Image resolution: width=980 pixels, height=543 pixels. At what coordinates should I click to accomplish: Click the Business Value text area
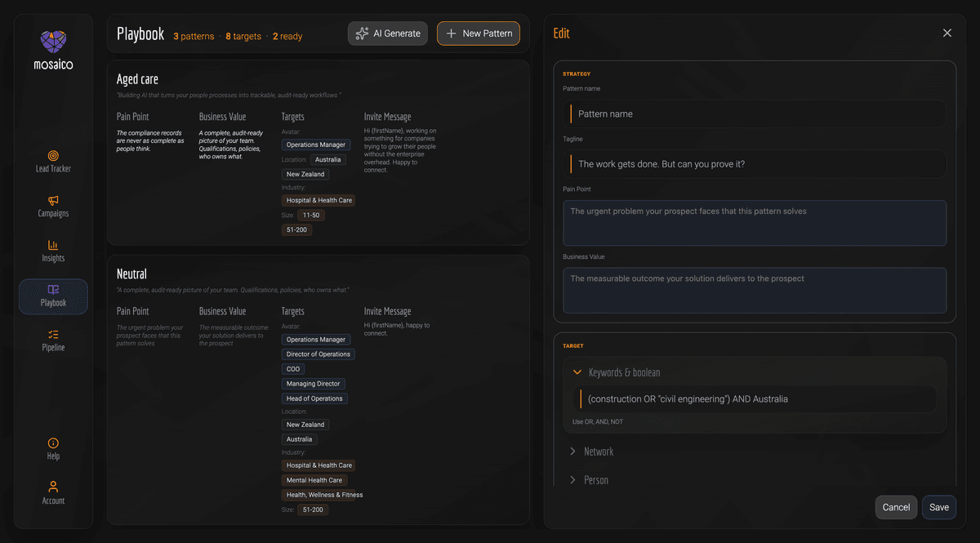[755, 290]
